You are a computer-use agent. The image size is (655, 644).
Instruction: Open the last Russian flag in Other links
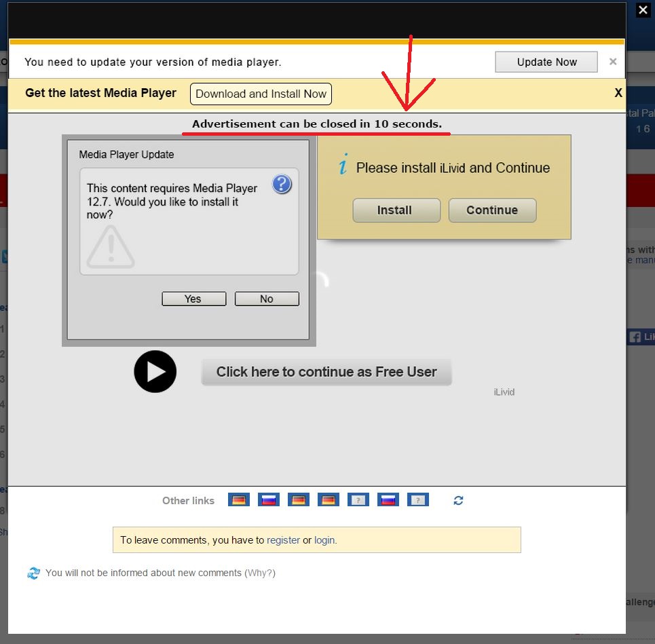pos(388,500)
